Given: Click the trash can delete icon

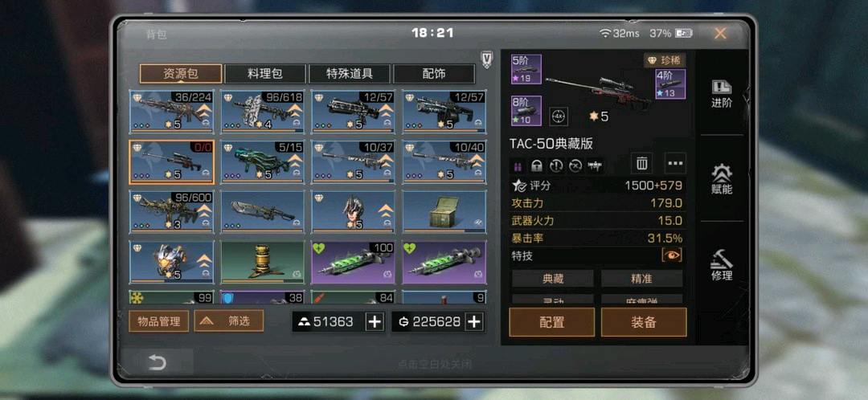Looking at the screenshot, I should [641, 163].
